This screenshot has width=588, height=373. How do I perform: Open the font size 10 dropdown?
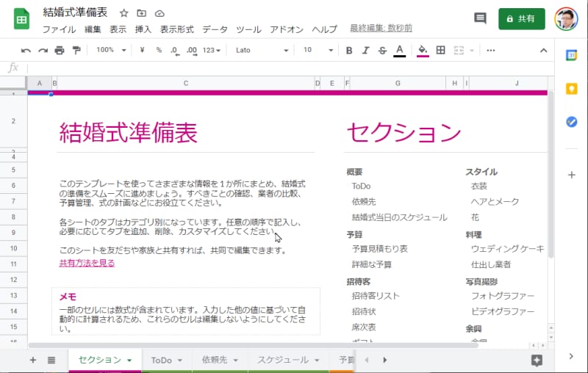pyautogui.click(x=318, y=50)
